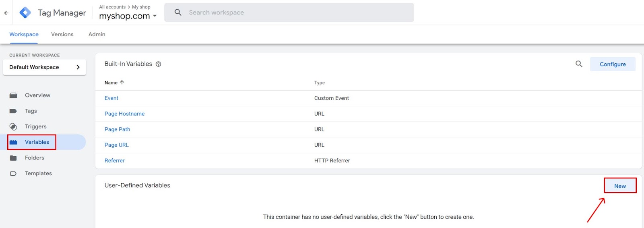Expand the myshop.com container dropdown
This screenshot has height=228, width=644.
[x=155, y=16]
